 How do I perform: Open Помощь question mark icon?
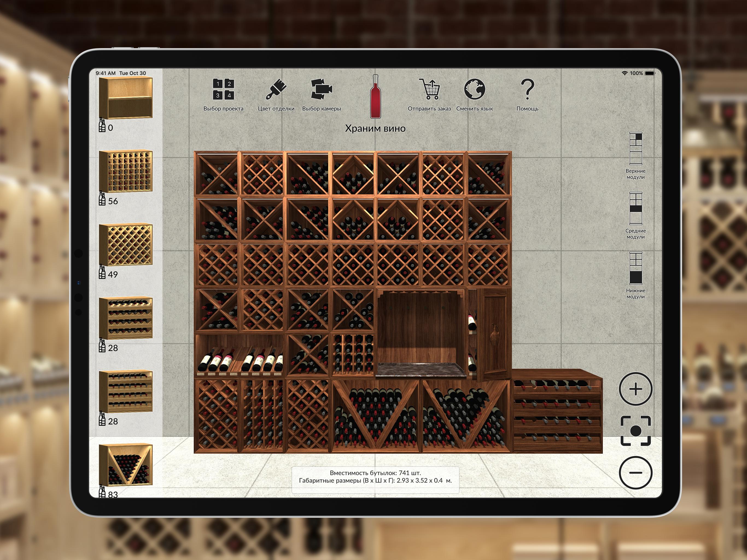[527, 89]
